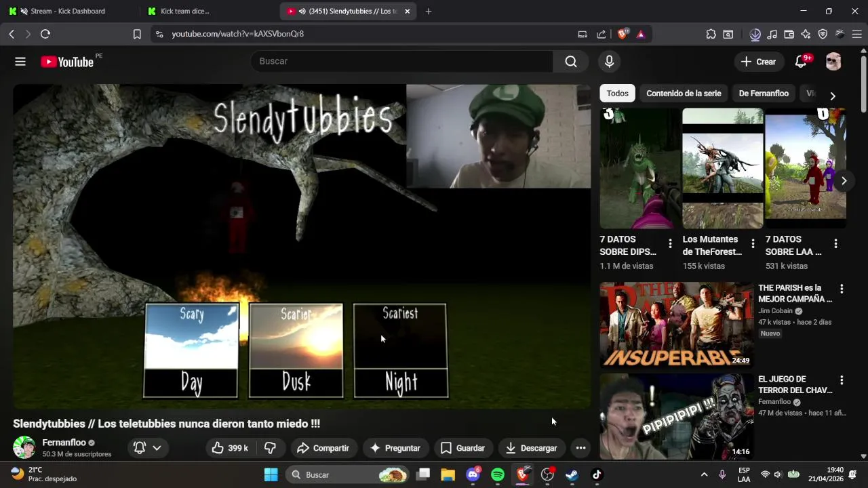Open the Windows taskbar search box
The image size is (868, 488).
[348, 474]
